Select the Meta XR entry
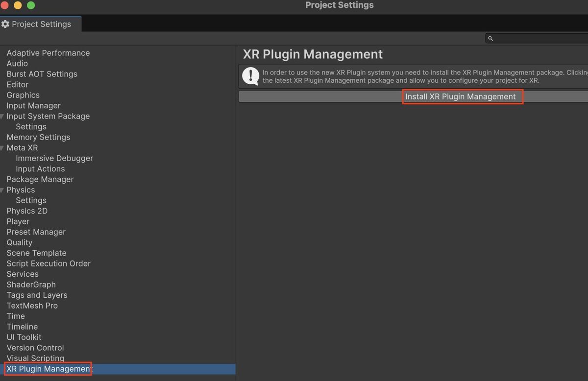The image size is (588, 381). pyautogui.click(x=22, y=148)
